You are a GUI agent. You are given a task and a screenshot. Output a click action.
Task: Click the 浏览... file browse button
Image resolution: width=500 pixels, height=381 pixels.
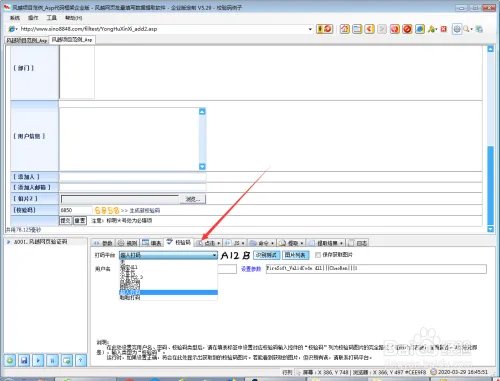click(193, 199)
